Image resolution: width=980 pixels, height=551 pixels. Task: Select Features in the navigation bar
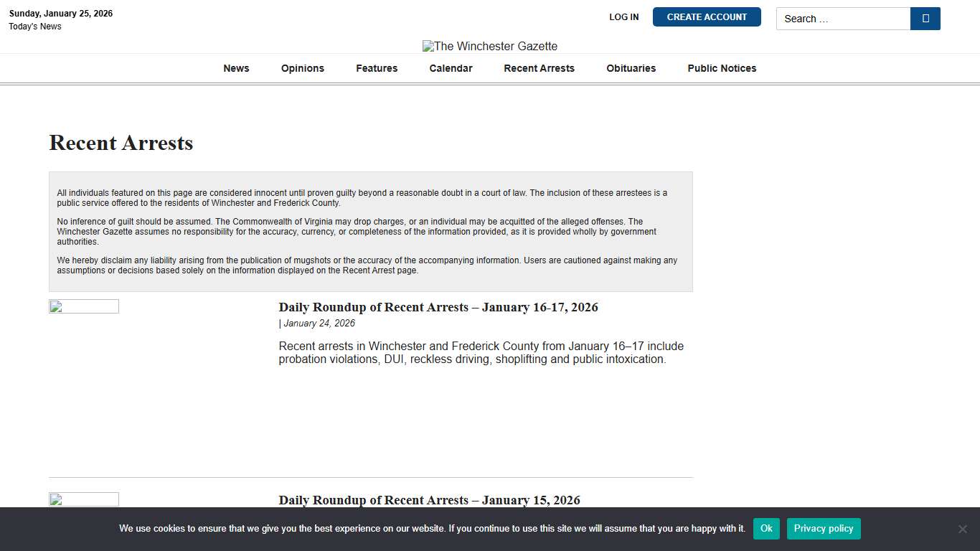377,68
